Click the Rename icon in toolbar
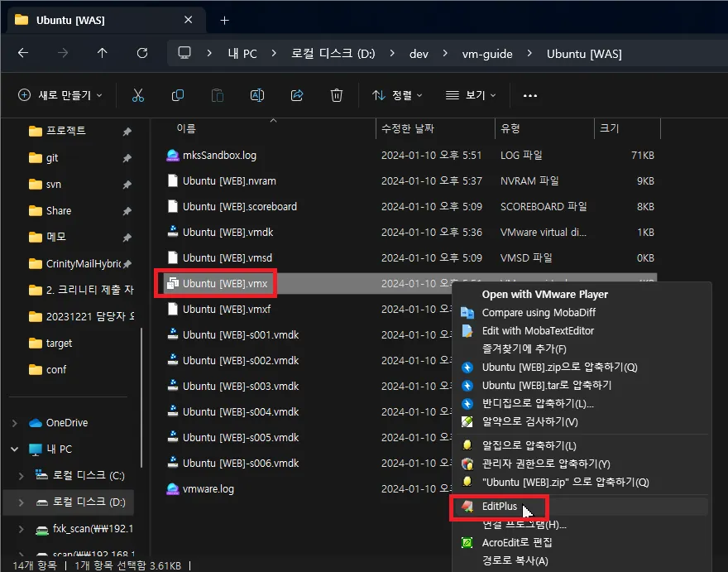This screenshot has height=572, width=728. pyautogui.click(x=257, y=95)
